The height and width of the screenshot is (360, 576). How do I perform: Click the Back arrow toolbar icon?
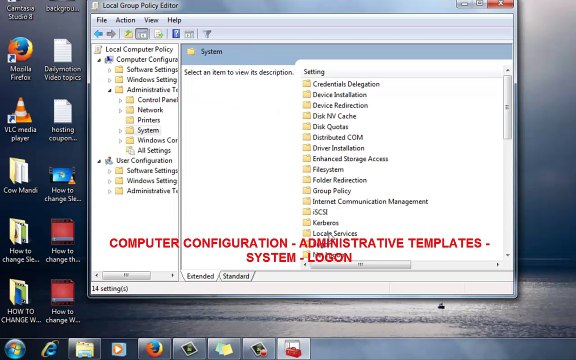tap(98, 34)
